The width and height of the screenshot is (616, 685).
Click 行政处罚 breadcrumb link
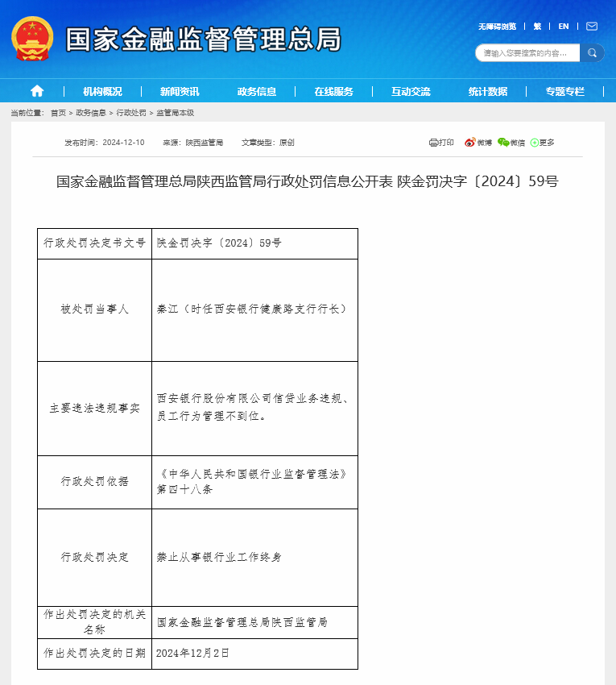pos(131,113)
